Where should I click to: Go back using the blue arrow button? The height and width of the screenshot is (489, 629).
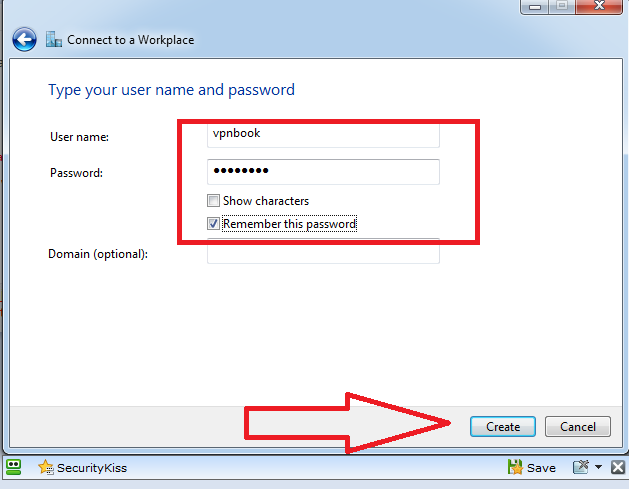point(24,40)
